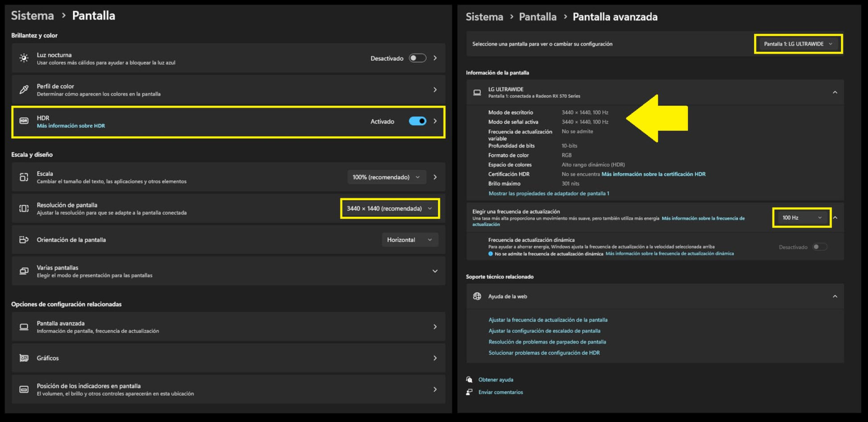Click the Gráficos settings icon
868x422 pixels.
click(x=24, y=358)
